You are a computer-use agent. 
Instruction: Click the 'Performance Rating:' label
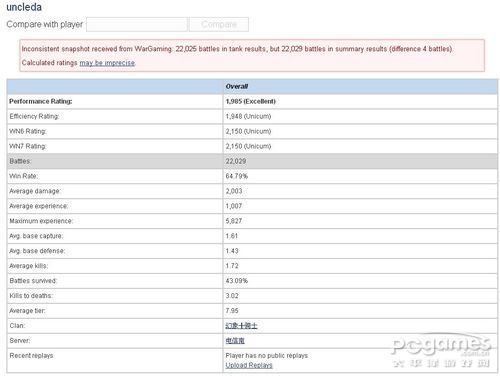(x=41, y=101)
